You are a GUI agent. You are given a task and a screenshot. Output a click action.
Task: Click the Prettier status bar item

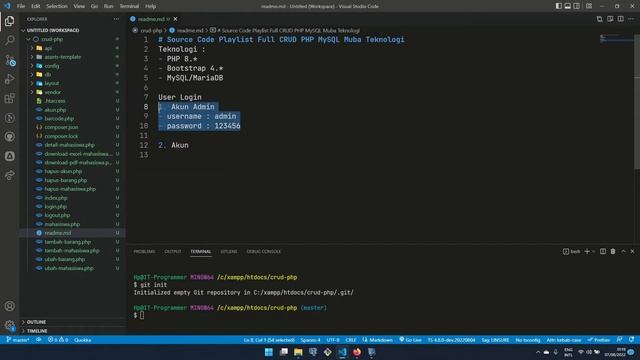click(599, 340)
